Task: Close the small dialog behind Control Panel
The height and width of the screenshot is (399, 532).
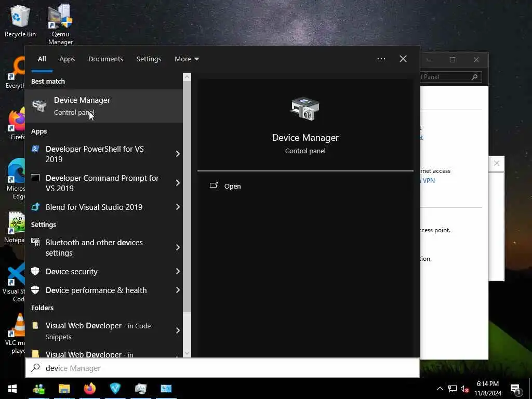Action: pos(496,163)
